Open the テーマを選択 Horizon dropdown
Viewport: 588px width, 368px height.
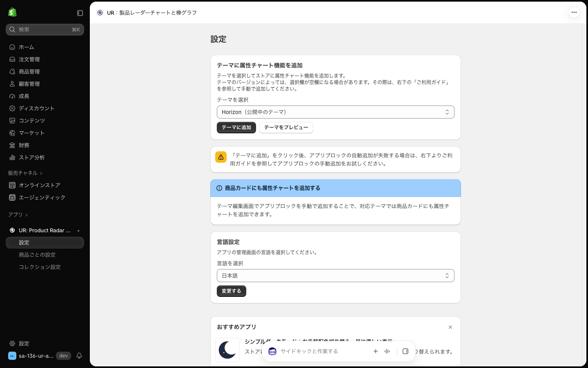(x=336, y=112)
